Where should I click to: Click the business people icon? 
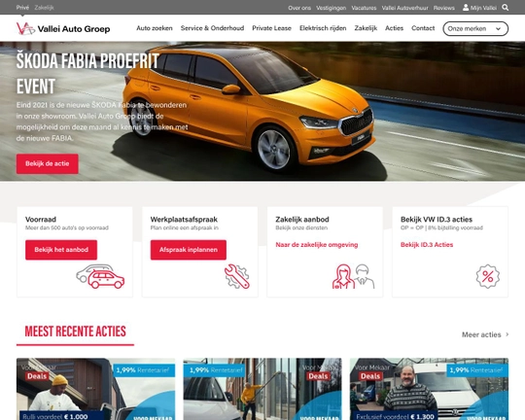click(x=353, y=276)
